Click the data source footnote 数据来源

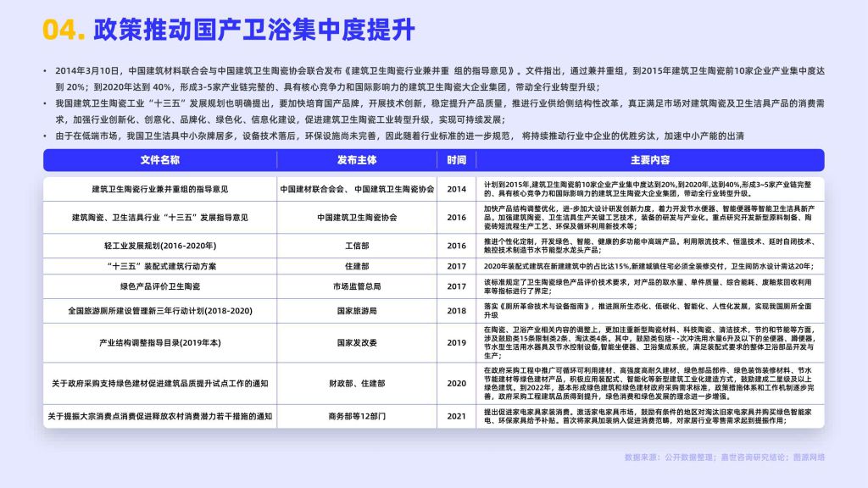[725, 457]
